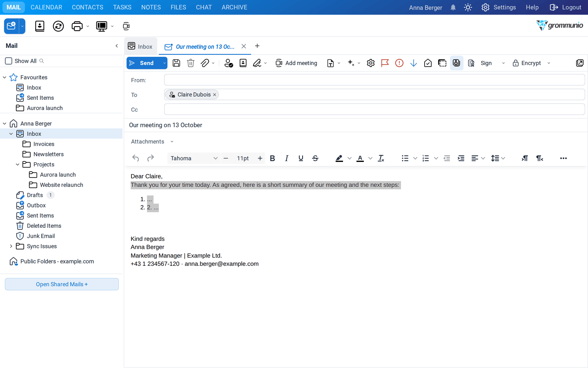Expand the Sync Issues folder
Screen dimensions: 588x368
click(11, 246)
